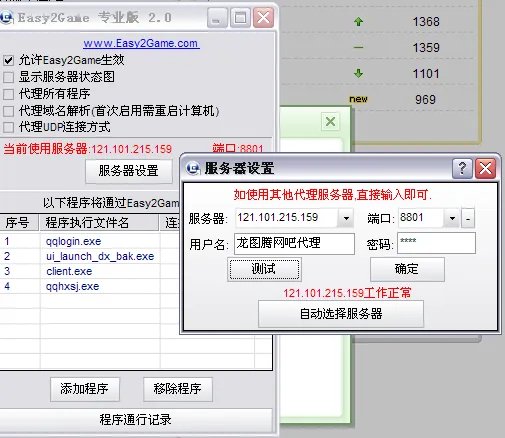Click the 添加程序 button

[x=85, y=389]
